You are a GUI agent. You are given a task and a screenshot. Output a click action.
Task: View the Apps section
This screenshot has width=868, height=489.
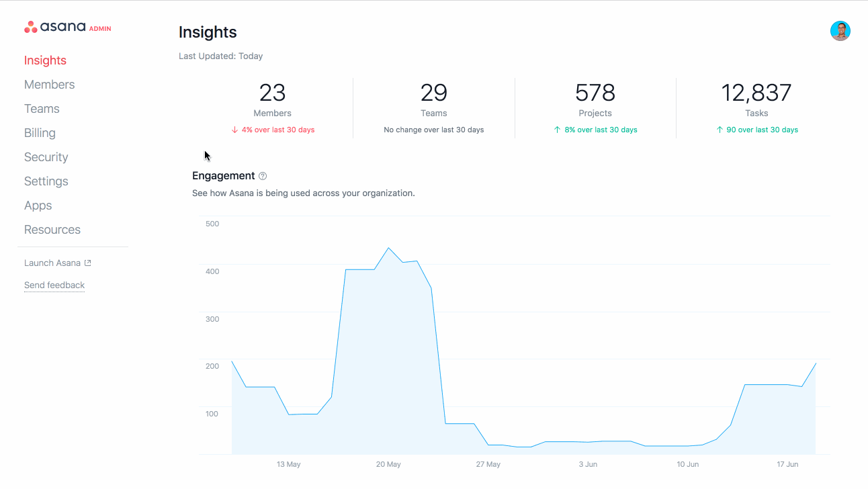38,205
